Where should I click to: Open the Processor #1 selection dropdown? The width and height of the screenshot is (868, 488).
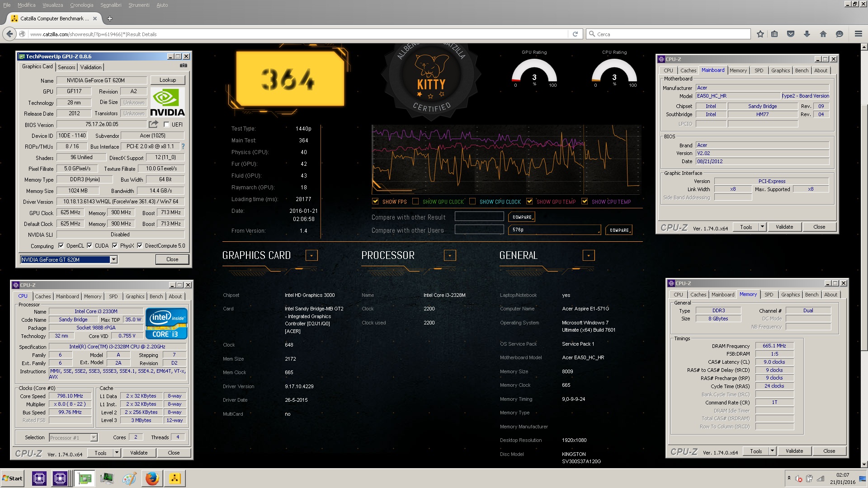94,437
